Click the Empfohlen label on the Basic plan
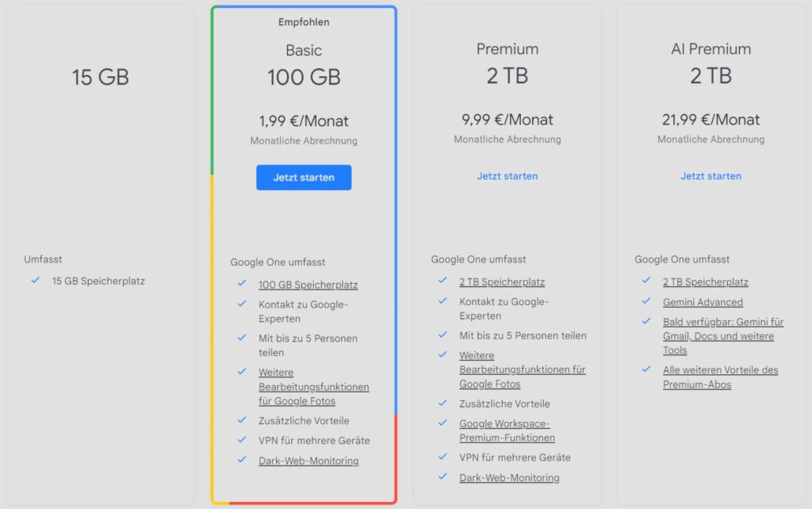Screen dimensions: 812x509 click(x=304, y=22)
